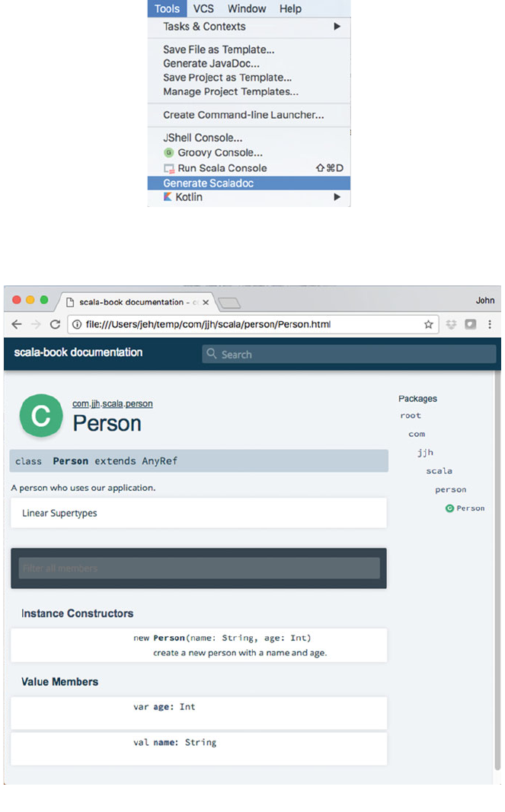Open the Help menu

click(290, 9)
